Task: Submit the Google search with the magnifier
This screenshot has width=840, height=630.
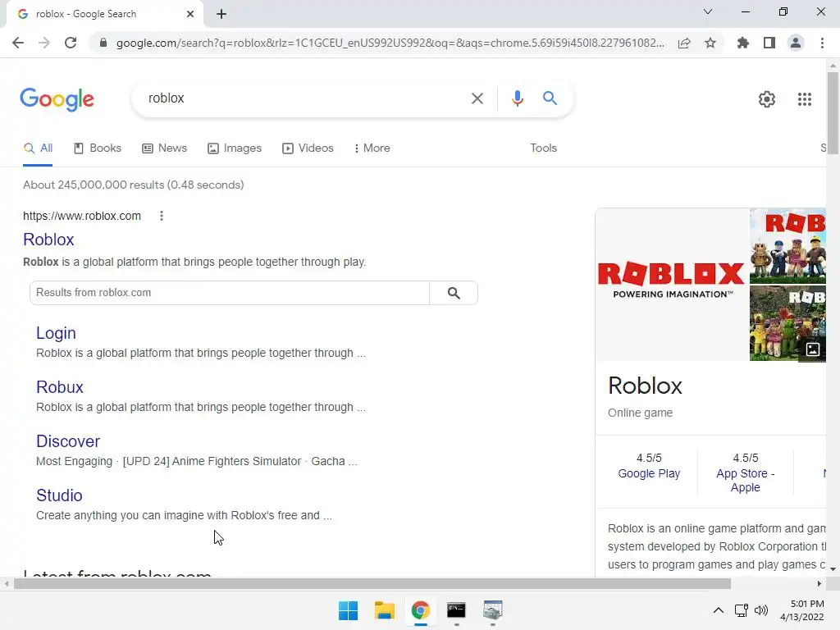Action: [x=550, y=98]
